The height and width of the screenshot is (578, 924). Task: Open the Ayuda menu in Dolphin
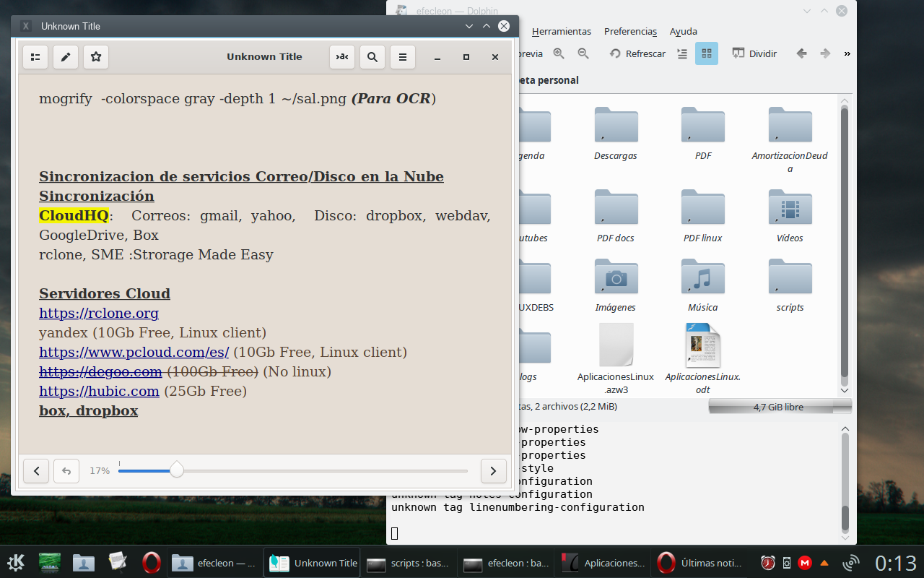[683, 32]
